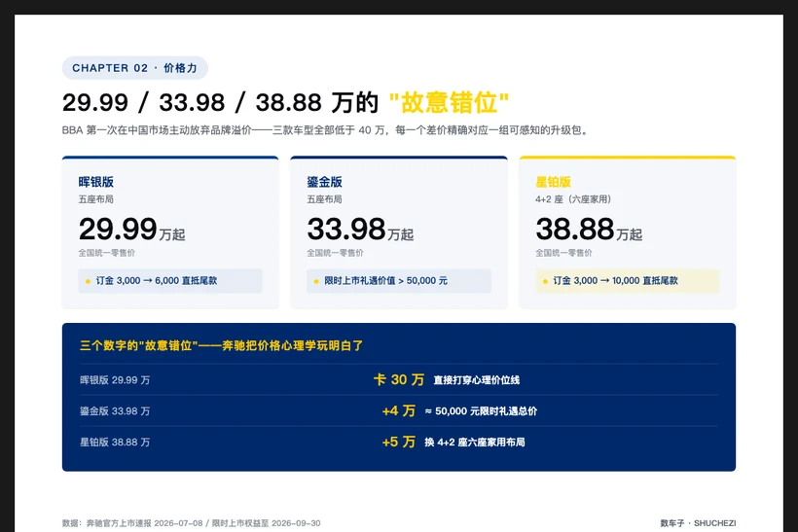Click the BBA subtitle sentence below the headline
798x532 pixels.
point(325,130)
